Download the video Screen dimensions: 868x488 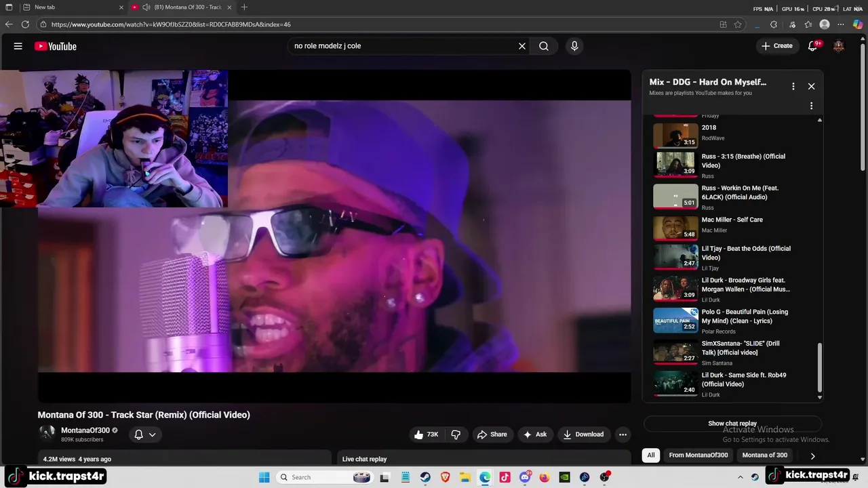(x=583, y=434)
